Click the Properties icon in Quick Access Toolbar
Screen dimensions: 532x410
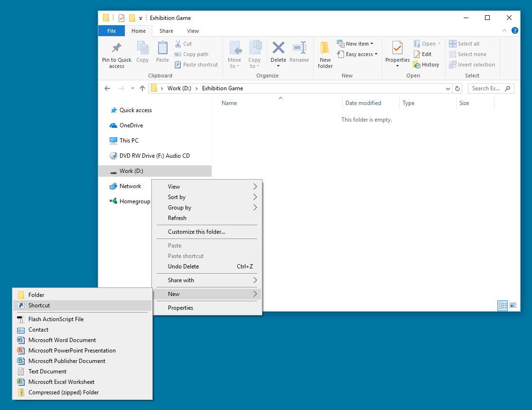[x=121, y=18]
